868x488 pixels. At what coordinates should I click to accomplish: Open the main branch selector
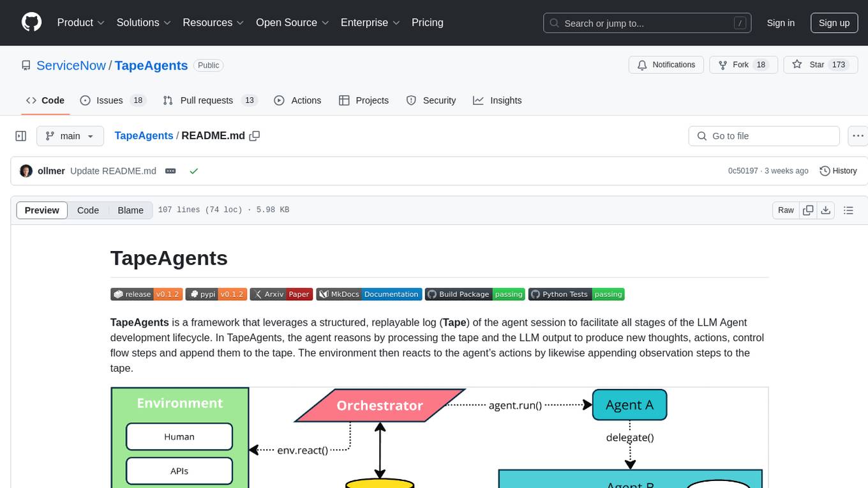coord(70,136)
